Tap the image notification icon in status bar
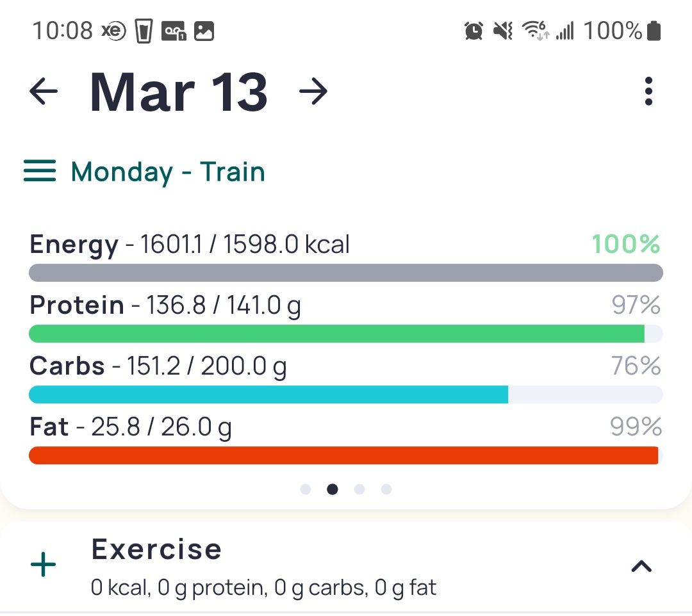The width and height of the screenshot is (692, 616). (204, 31)
